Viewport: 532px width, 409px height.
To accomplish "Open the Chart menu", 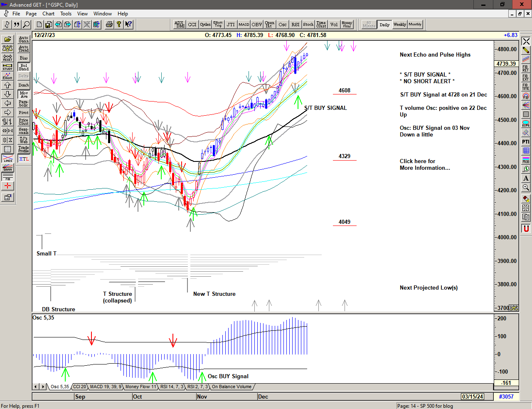I will (48, 14).
